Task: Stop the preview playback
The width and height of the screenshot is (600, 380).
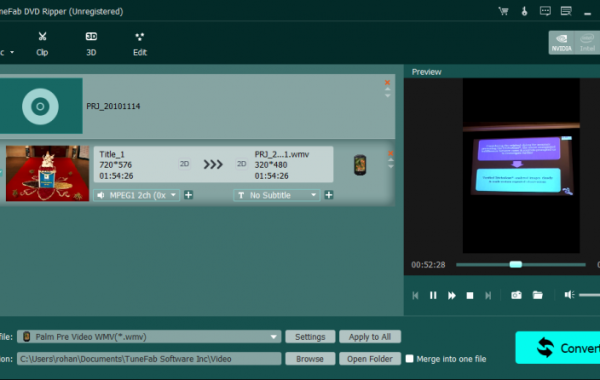Action: click(470, 295)
